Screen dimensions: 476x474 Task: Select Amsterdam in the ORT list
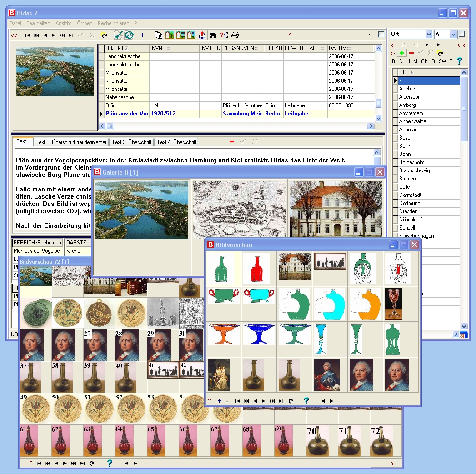coord(429,113)
